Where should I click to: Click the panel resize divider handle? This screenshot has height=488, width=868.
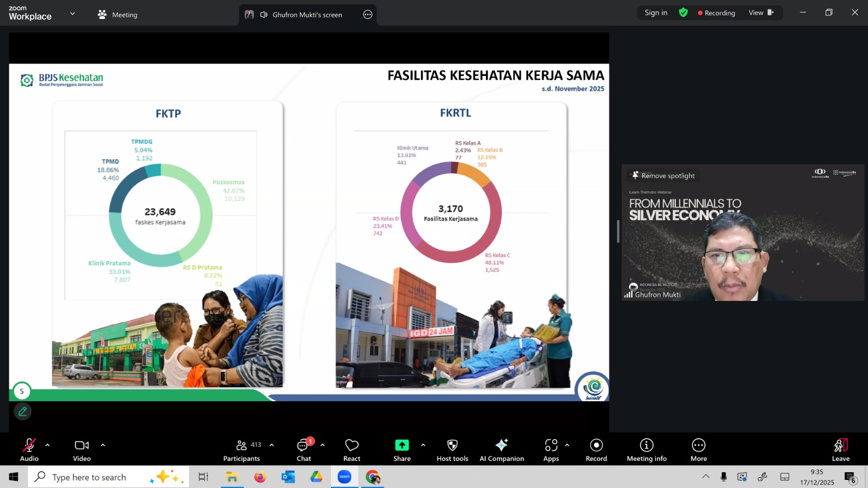(618, 232)
